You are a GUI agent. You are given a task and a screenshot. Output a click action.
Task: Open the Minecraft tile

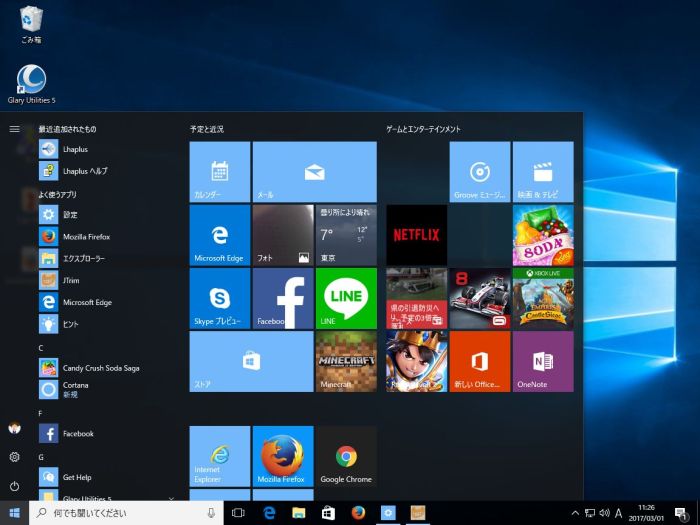tap(346, 361)
